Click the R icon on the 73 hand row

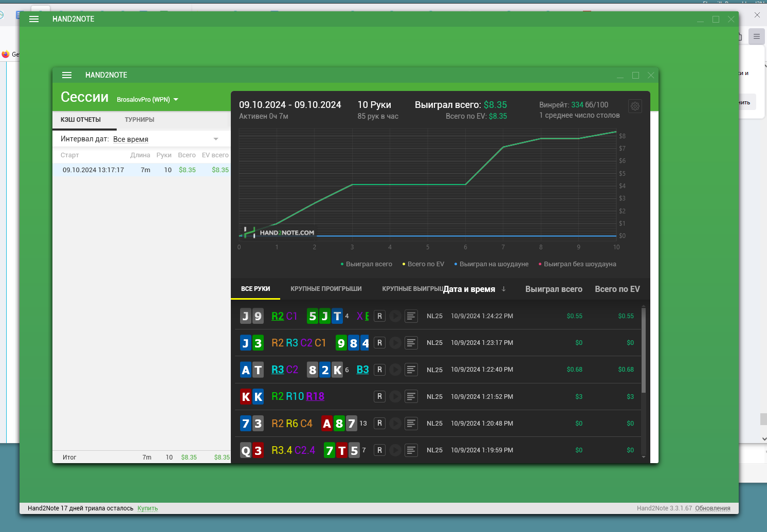point(379,424)
